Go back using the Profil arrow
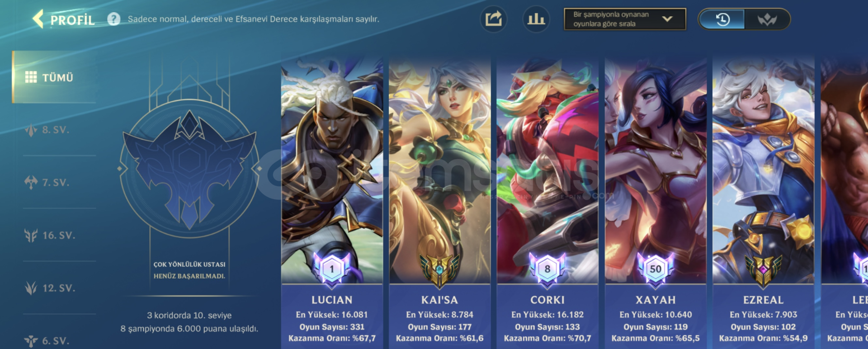Viewport: 868px width, 349px height. [38, 19]
